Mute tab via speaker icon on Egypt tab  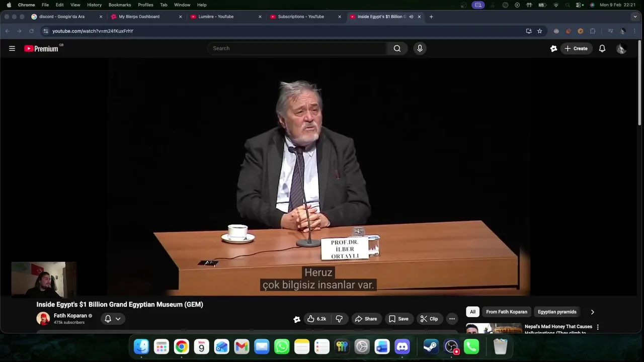(411, 17)
